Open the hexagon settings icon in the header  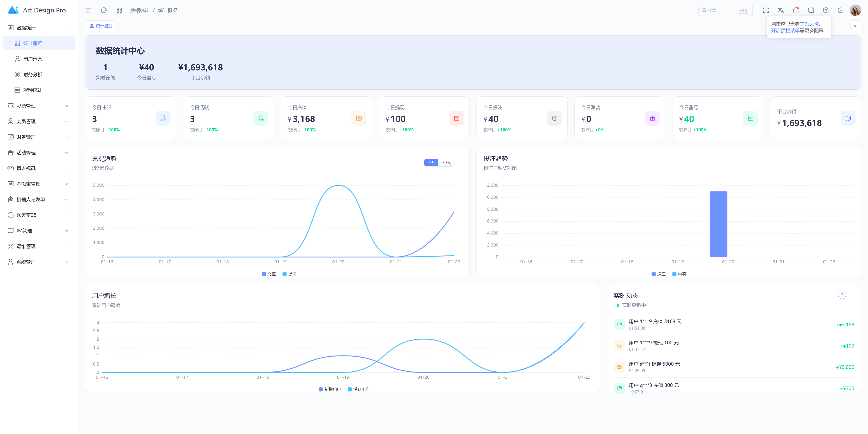click(x=826, y=10)
